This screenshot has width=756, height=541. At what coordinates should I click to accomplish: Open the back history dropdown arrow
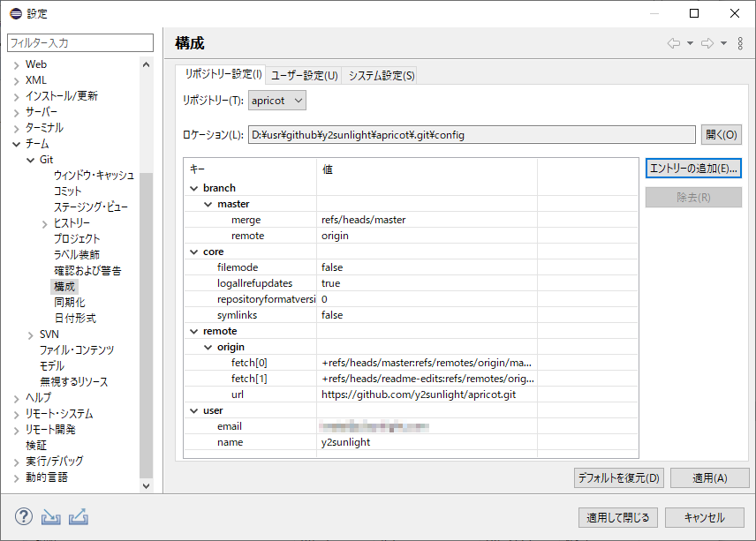(690, 43)
